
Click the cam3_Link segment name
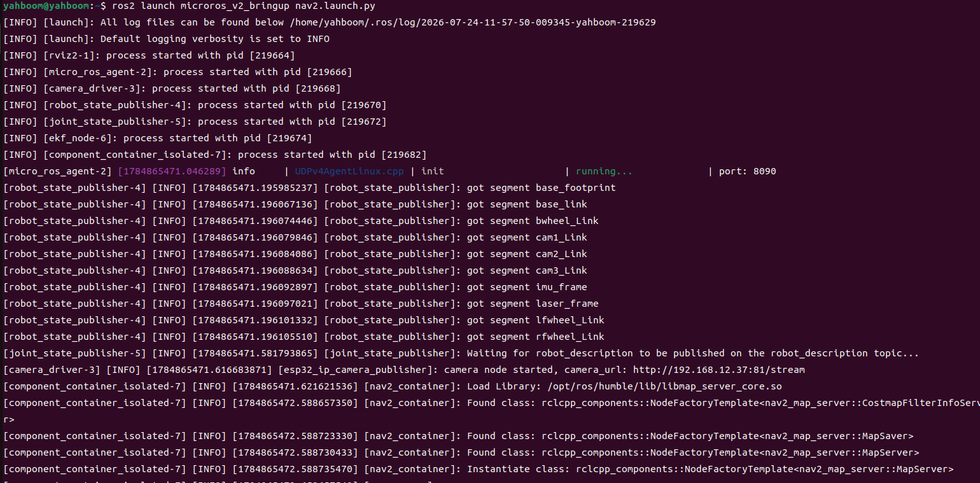tap(561, 270)
